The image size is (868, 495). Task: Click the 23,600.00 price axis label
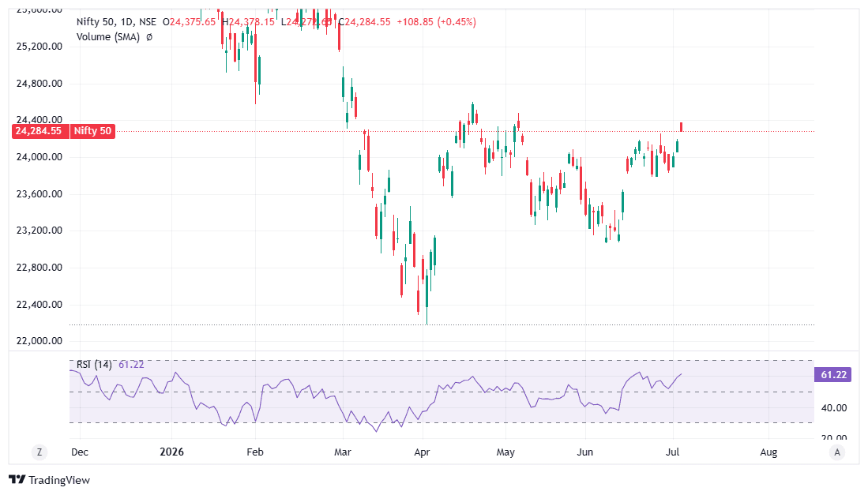(x=39, y=194)
